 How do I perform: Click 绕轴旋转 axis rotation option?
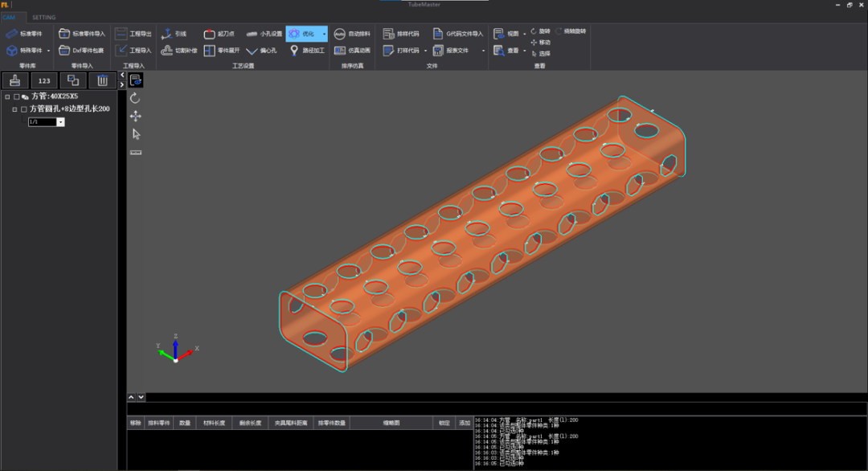(x=571, y=31)
